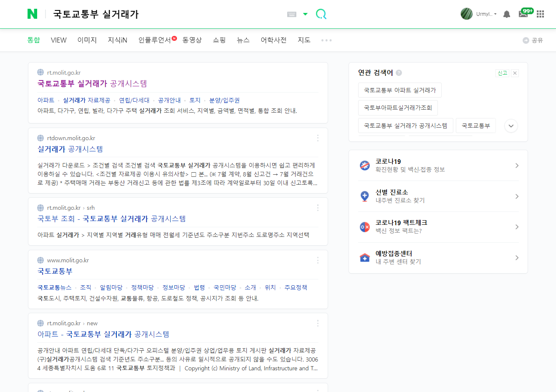The image size is (556, 392).
Task: Click the green search magnifier icon
Action: point(321,14)
